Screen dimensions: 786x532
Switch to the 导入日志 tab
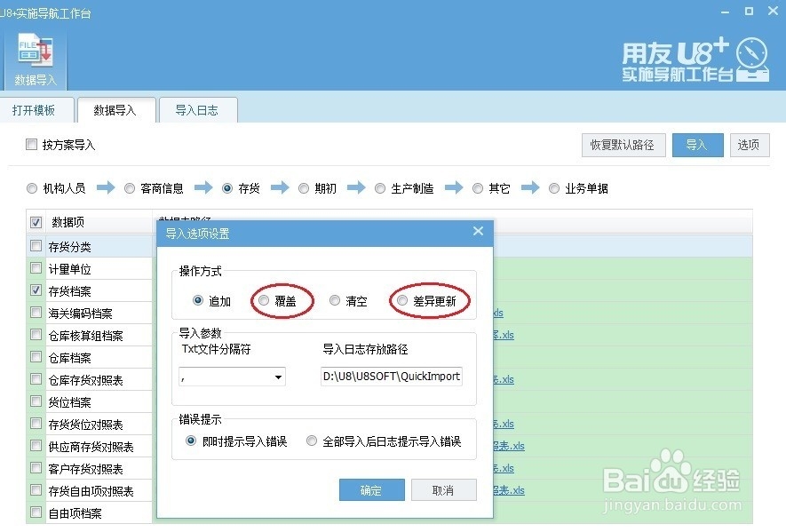click(197, 110)
